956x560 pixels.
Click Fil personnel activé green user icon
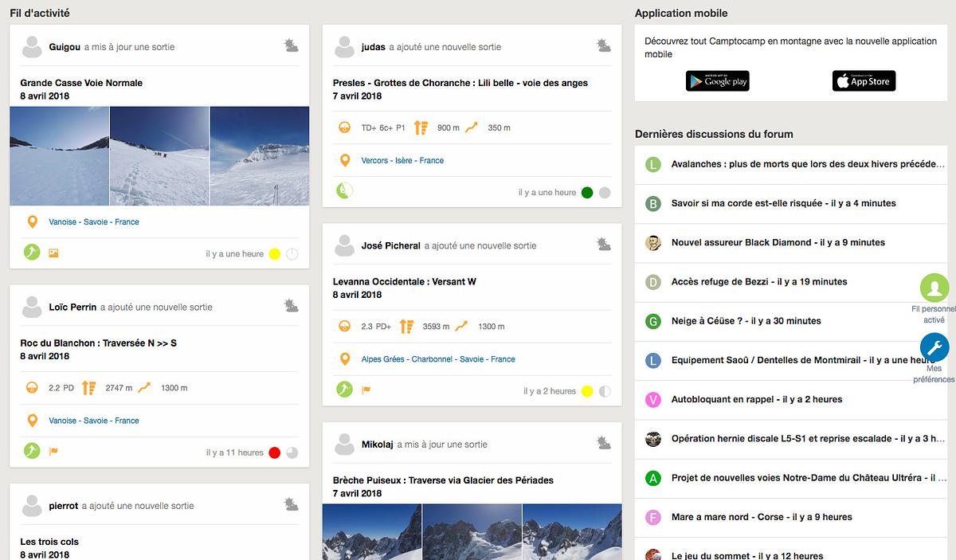point(934,288)
